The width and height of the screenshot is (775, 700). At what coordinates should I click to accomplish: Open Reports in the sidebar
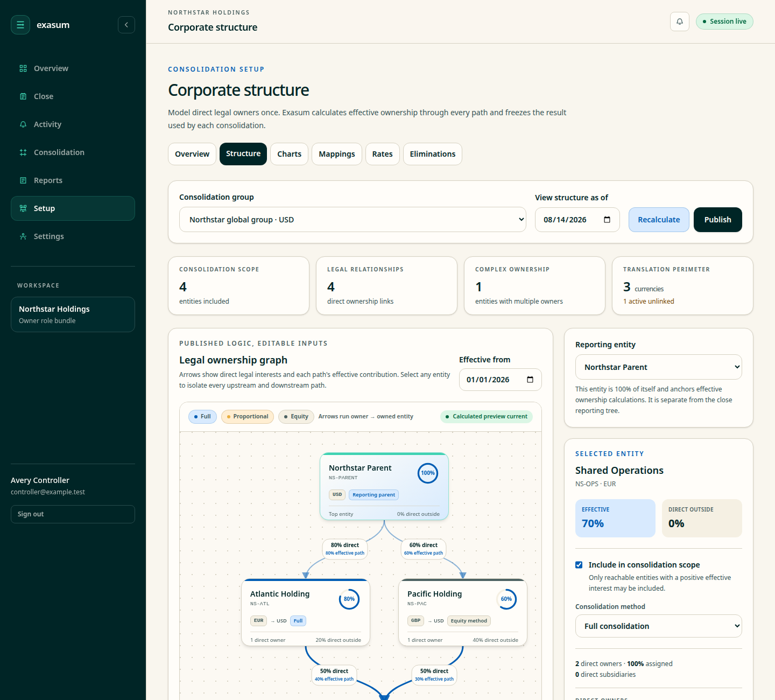tap(73, 180)
